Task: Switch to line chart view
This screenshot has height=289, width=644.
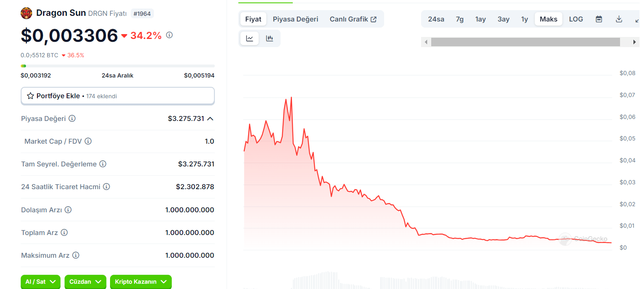Action: click(x=250, y=39)
